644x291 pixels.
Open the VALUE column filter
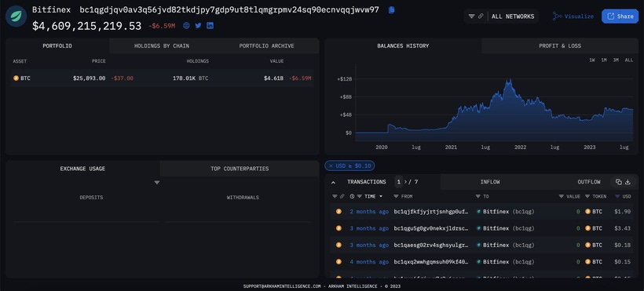pos(562,197)
